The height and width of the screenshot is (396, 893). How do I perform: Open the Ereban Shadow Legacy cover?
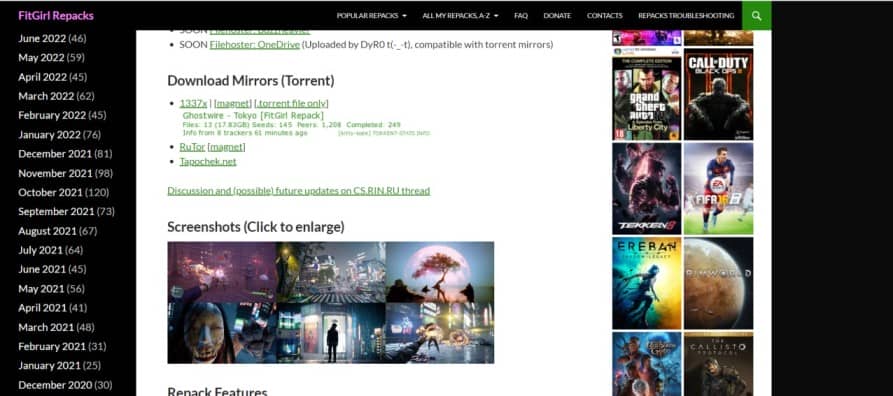[646, 283]
